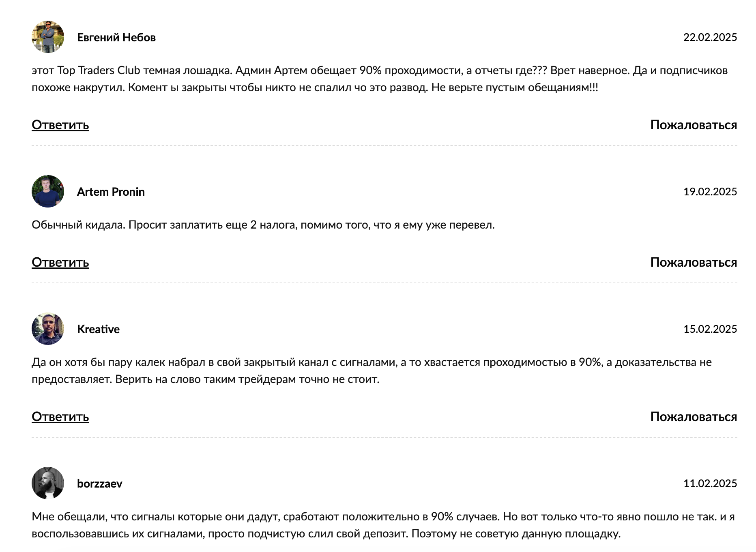Reply to Евгений Небов's comment via Ответить
The height and width of the screenshot is (552, 756).
pos(60,125)
